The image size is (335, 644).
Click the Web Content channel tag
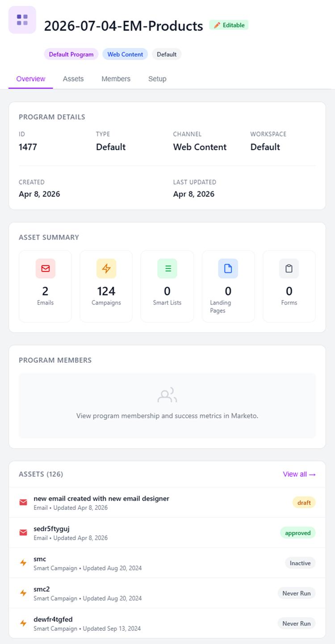click(x=125, y=54)
